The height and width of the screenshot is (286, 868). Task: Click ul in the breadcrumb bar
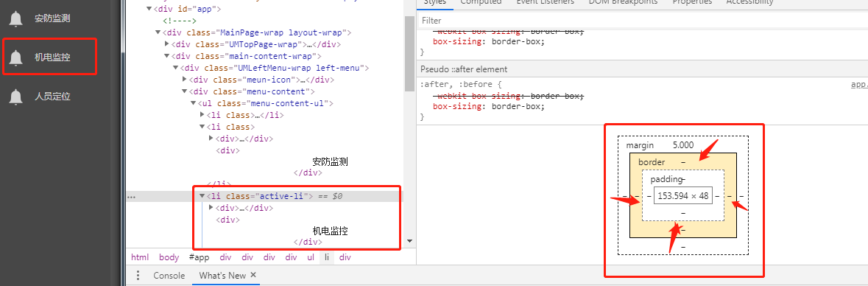311,257
